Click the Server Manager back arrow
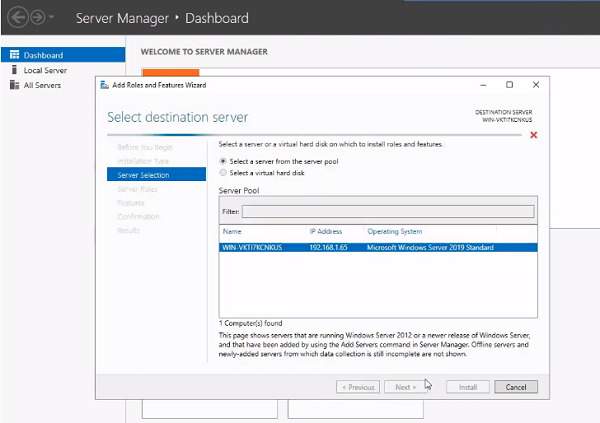The width and height of the screenshot is (600, 423). [18, 17]
